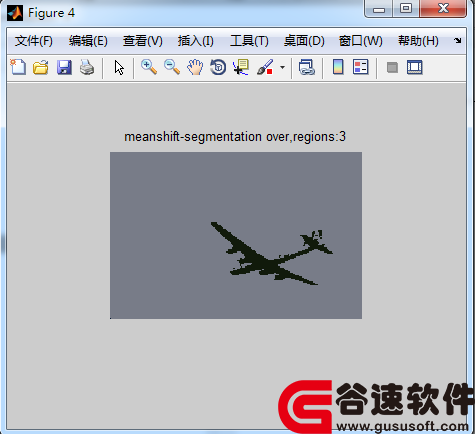Open the 插入(I) menu
The width and height of the screenshot is (475, 434).
pos(196,41)
